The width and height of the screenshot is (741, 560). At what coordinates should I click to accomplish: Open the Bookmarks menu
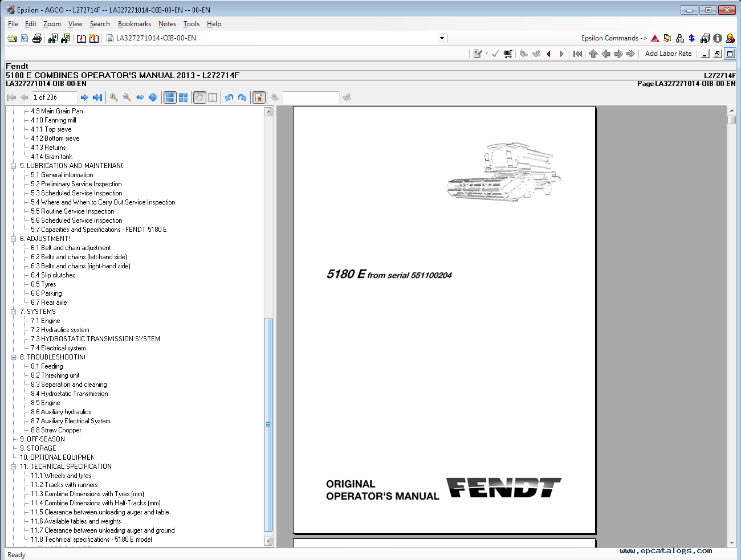134,24
